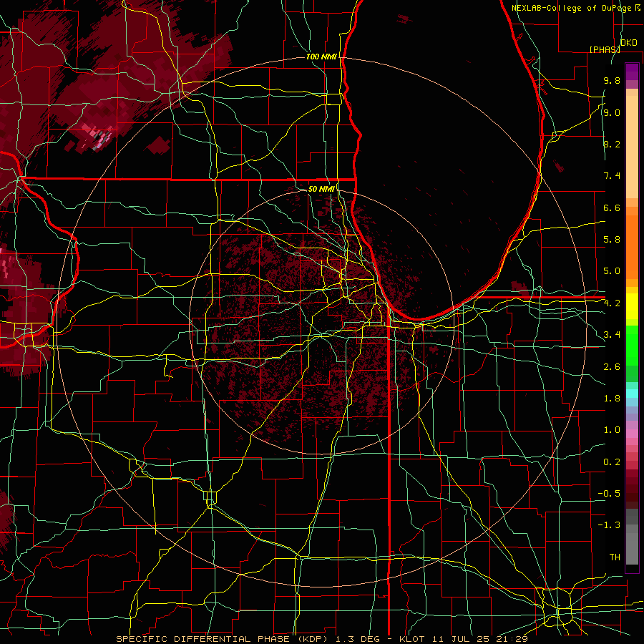The image size is (644, 644).
Task: Select the 5.8 scale value
Action: pos(612,240)
